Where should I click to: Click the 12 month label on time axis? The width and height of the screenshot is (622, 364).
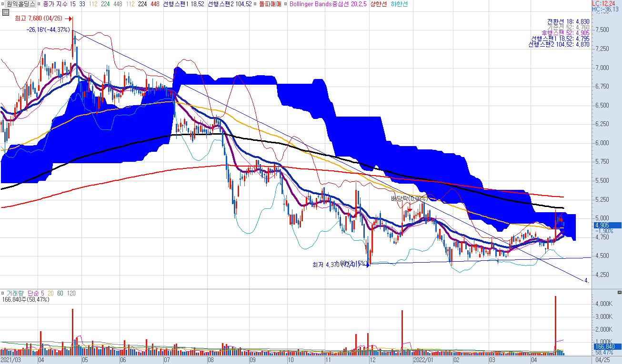(x=373, y=360)
